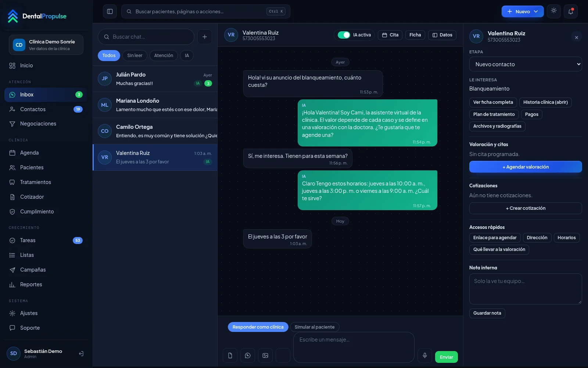The image size is (588, 368).
Task: Attach a document file to message
Action: (x=230, y=355)
